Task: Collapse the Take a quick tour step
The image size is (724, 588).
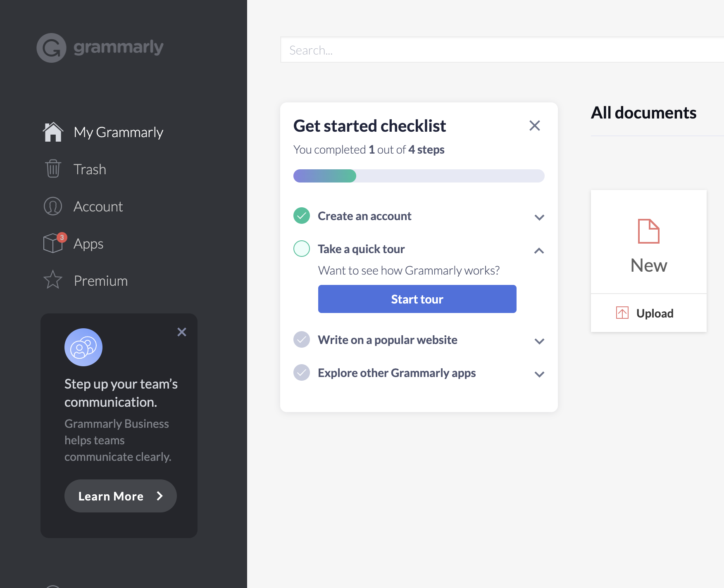Action: click(x=539, y=251)
